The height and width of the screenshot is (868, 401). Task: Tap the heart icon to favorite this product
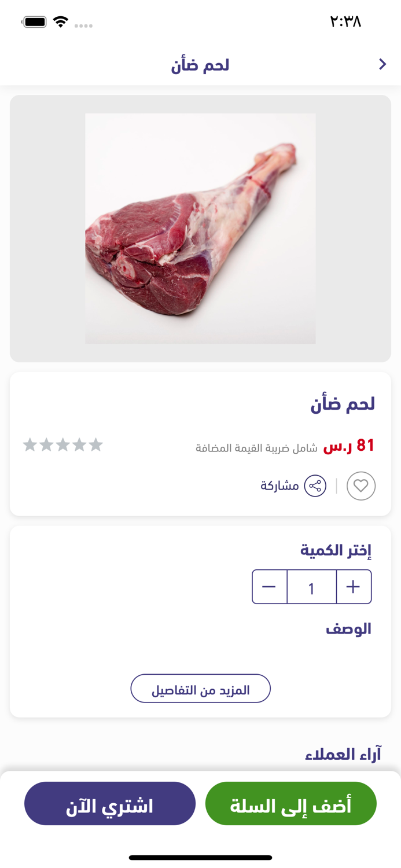(x=361, y=486)
